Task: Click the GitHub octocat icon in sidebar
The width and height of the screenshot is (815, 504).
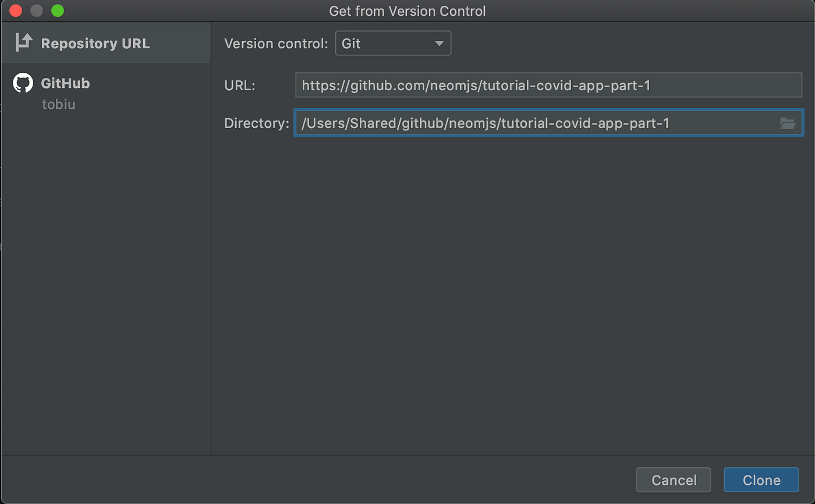Action: pyautogui.click(x=22, y=83)
